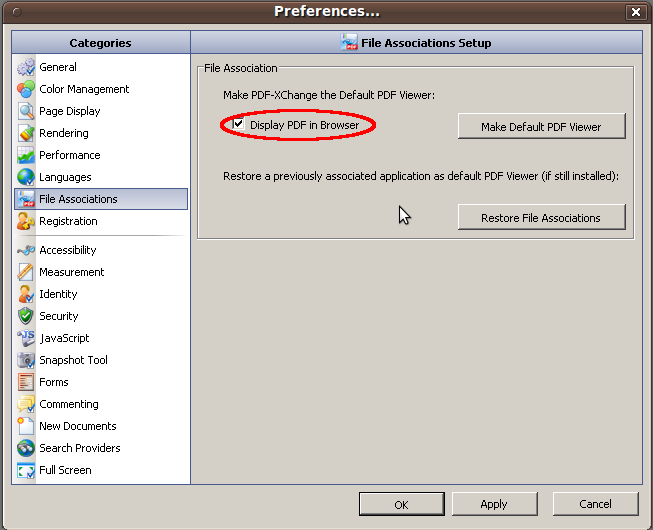Click the Performance chart icon
Image resolution: width=653 pixels, height=530 pixels.
[x=26, y=155]
